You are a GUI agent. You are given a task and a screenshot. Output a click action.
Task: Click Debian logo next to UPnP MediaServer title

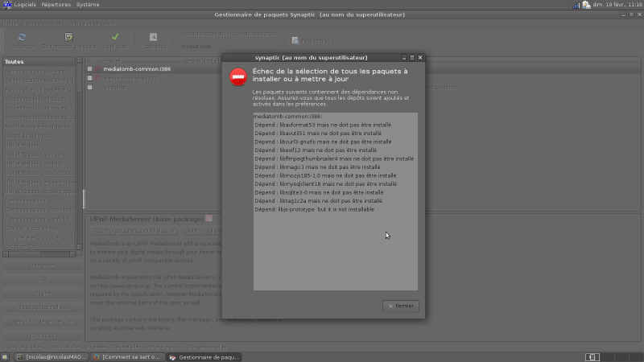coord(209,218)
